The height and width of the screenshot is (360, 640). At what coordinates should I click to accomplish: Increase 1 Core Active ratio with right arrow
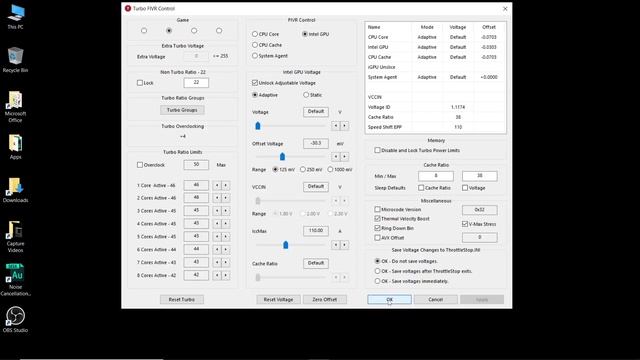pyautogui.click(x=226, y=185)
